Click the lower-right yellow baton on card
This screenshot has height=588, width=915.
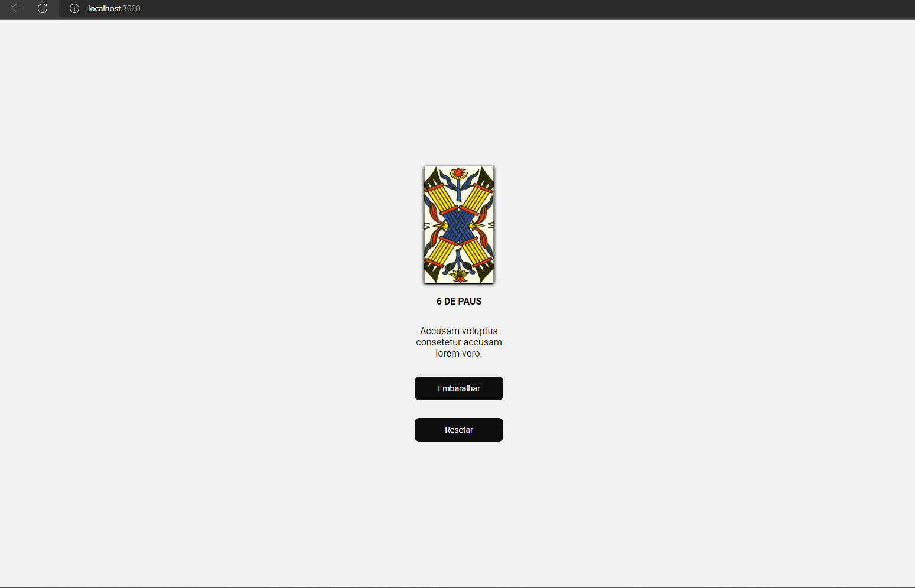coord(478,253)
